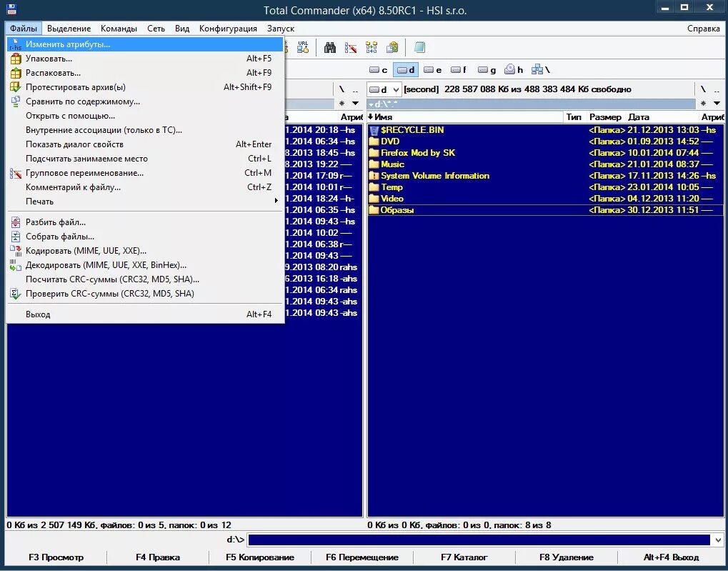Click the multi-rename tool toolbar icon
Screen dimensions: 728x571
click(x=351, y=47)
